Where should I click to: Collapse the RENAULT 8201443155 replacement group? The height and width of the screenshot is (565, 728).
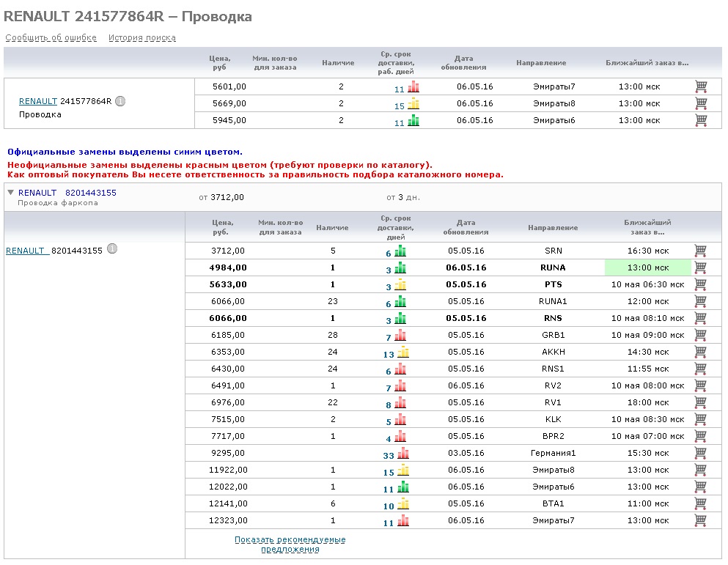(11, 192)
